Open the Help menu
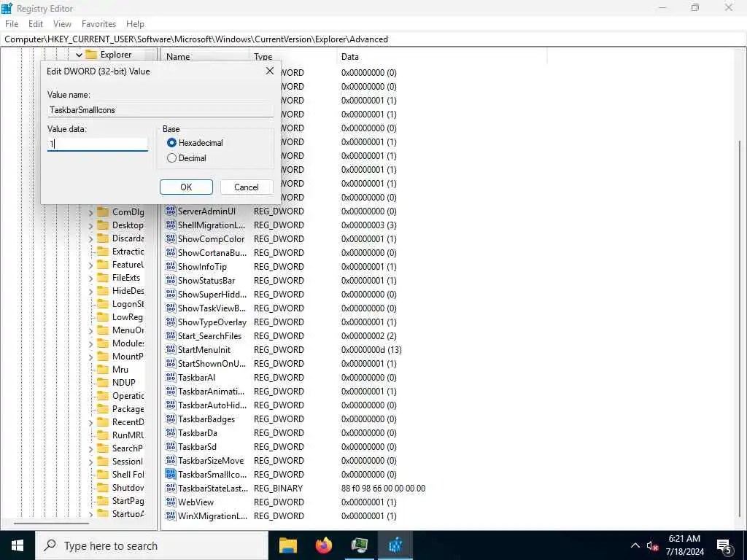 (135, 24)
